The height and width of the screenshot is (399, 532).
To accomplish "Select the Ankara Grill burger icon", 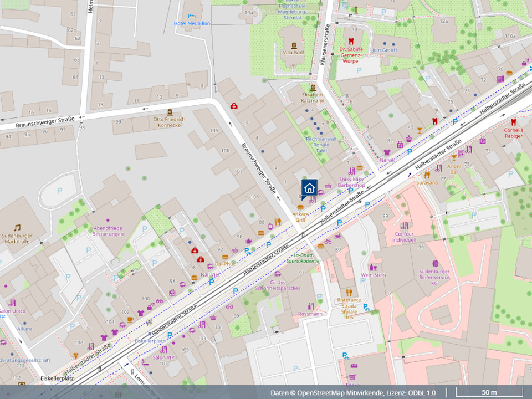I will coord(300,207).
